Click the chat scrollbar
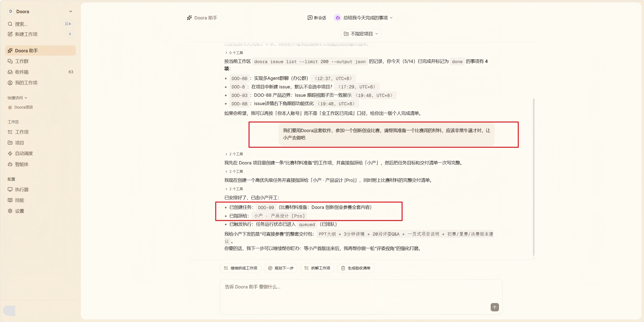Screen dimensions: 644x322 [534, 177]
